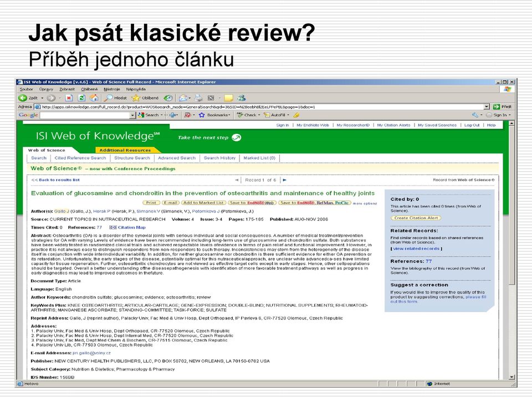This screenshot has width=532, height=397.
Task: Click the Google toolbar search input
Action: point(85,115)
